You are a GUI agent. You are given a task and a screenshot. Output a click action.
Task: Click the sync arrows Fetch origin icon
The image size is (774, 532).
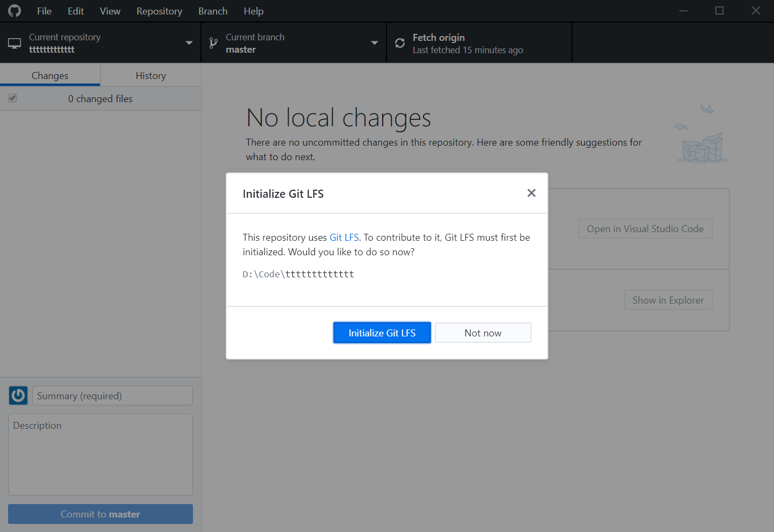[400, 43]
